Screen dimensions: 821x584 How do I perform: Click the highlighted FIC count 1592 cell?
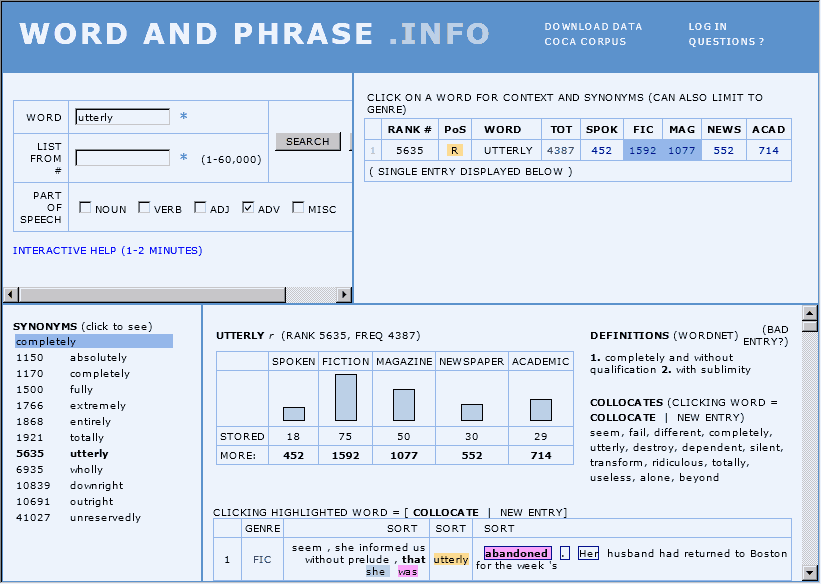pos(643,150)
